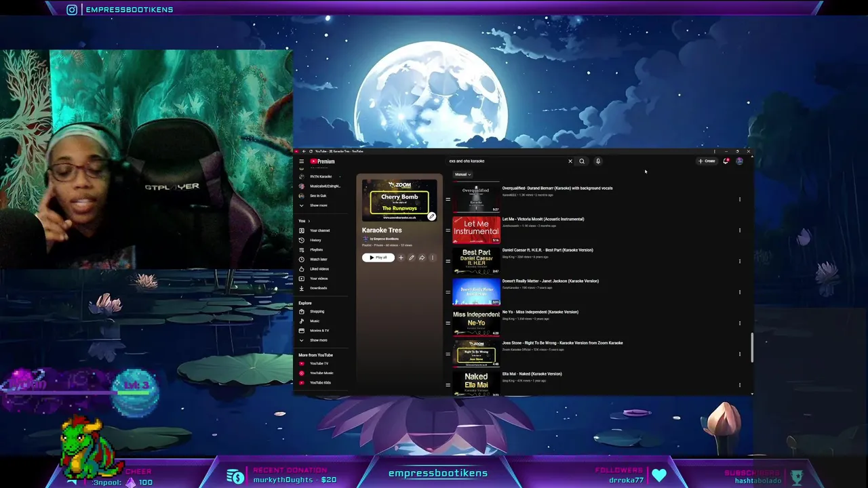The image size is (868, 488).
Task: Open YouTube Kids link
Action: click(x=320, y=382)
